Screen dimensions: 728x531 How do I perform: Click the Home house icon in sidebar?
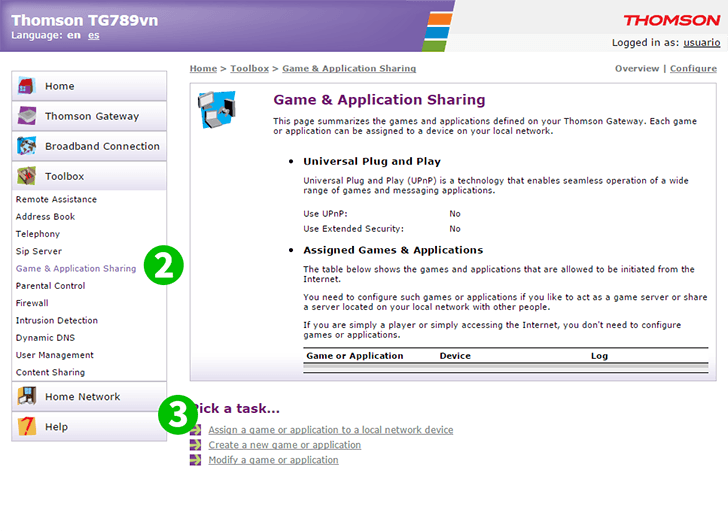(x=26, y=86)
